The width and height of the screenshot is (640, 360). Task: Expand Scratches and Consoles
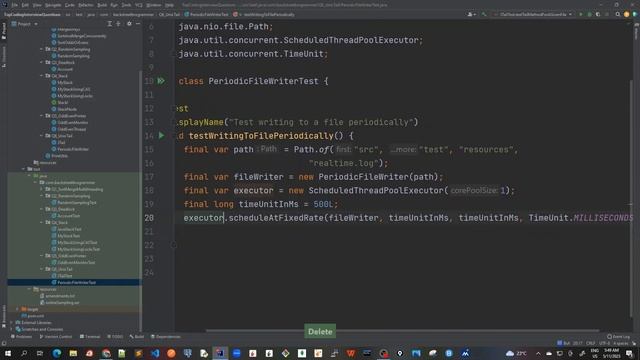[11, 329]
